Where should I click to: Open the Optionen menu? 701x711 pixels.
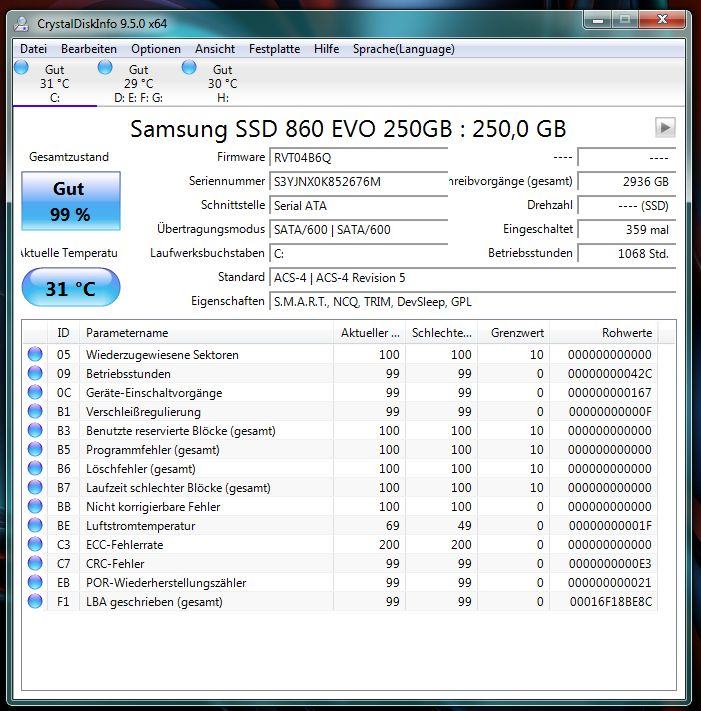(156, 49)
